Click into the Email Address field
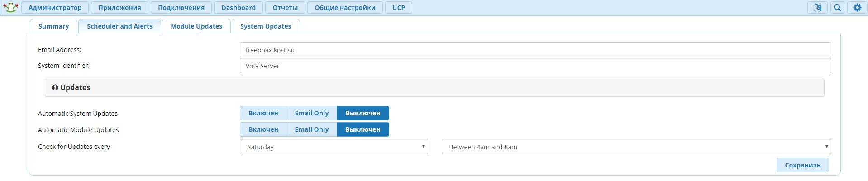 tap(535, 50)
